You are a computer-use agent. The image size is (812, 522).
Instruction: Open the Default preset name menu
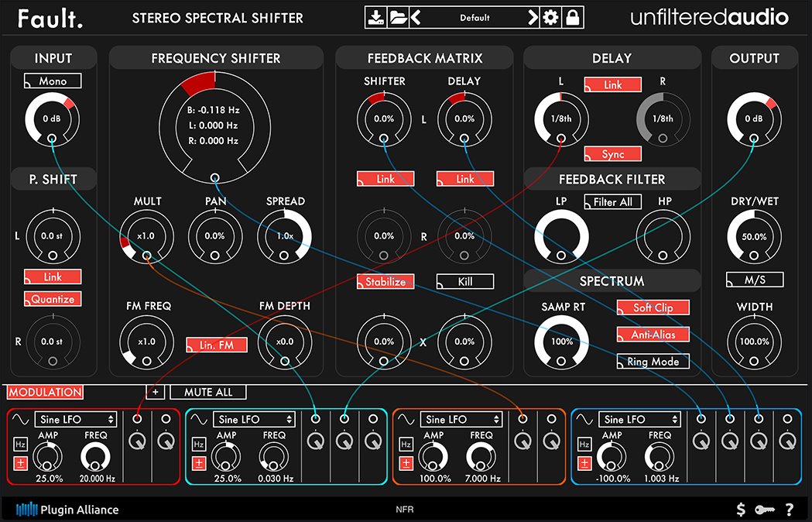pyautogui.click(x=475, y=18)
